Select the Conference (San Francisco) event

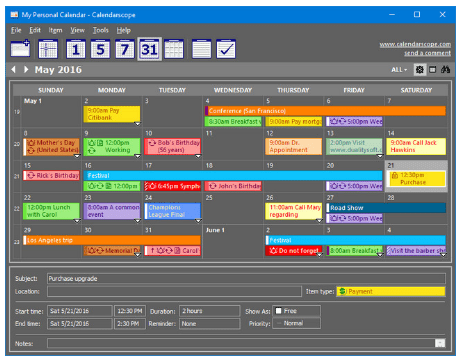click(x=325, y=111)
